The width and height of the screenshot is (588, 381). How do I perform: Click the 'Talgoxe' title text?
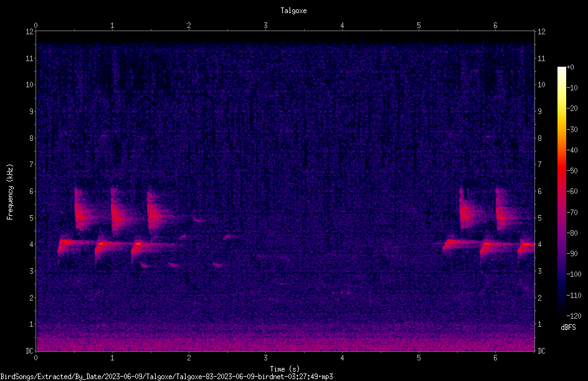(293, 11)
